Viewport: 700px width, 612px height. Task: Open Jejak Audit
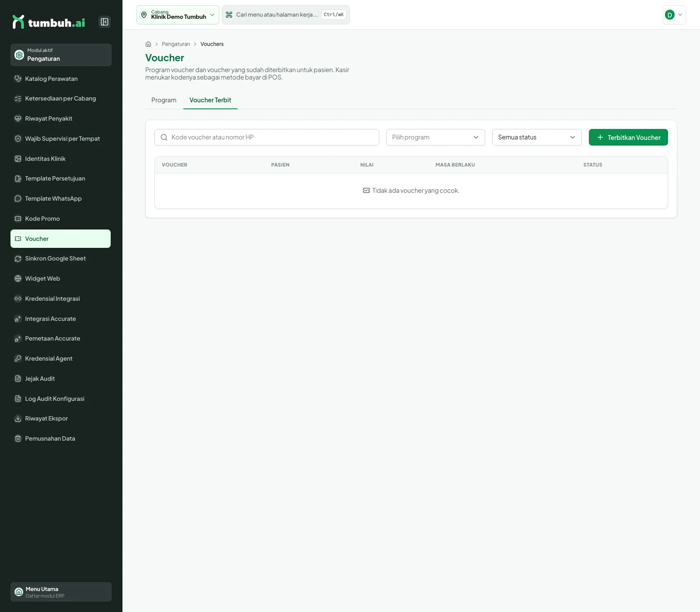pyautogui.click(x=60, y=379)
